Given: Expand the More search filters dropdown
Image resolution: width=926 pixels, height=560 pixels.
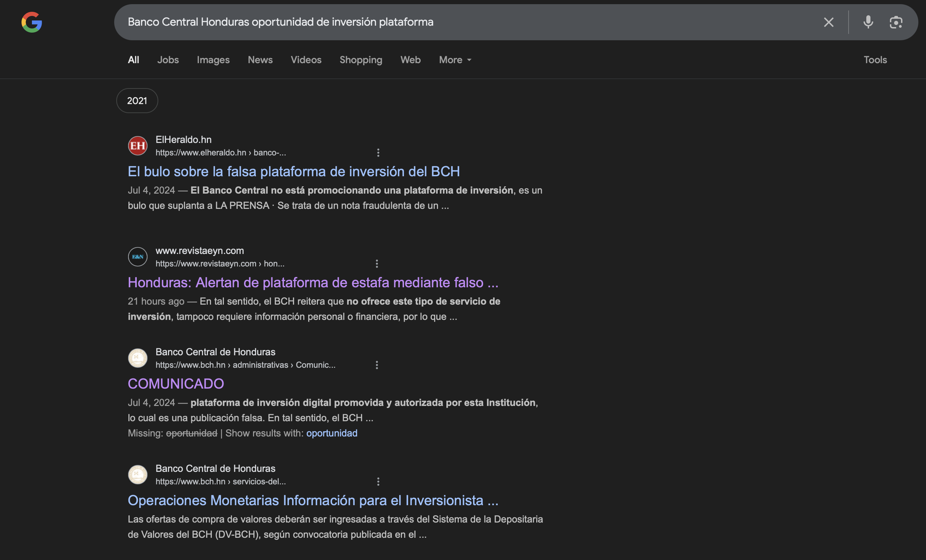Looking at the screenshot, I should (x=455, y=60).
